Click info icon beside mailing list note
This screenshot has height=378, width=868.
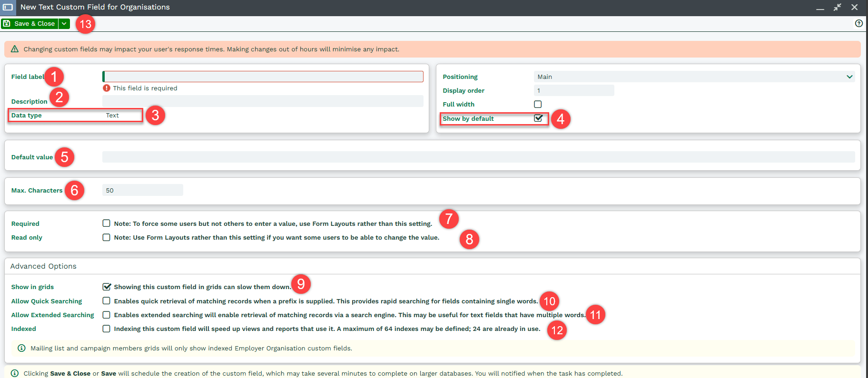[21, 348]
